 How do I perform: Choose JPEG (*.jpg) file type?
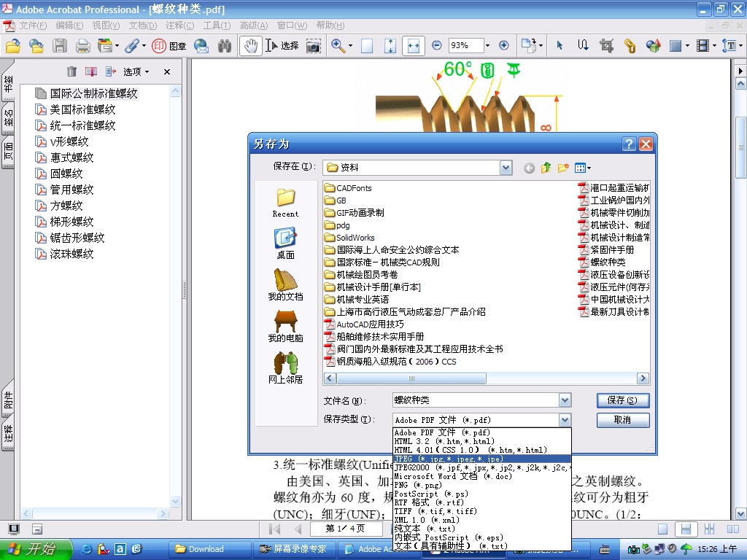(x=481, y=459)
